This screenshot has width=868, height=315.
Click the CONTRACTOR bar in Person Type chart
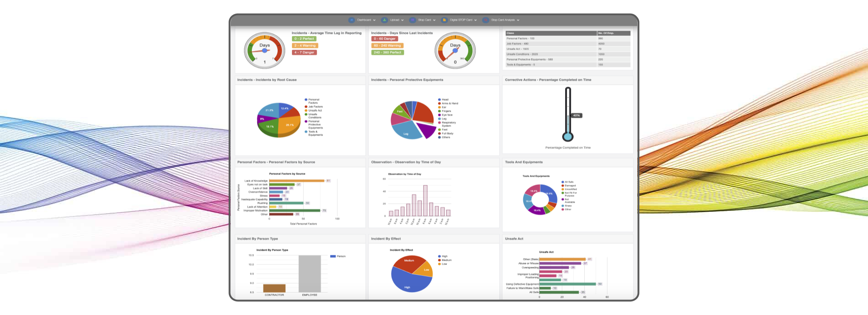(275, 289)
